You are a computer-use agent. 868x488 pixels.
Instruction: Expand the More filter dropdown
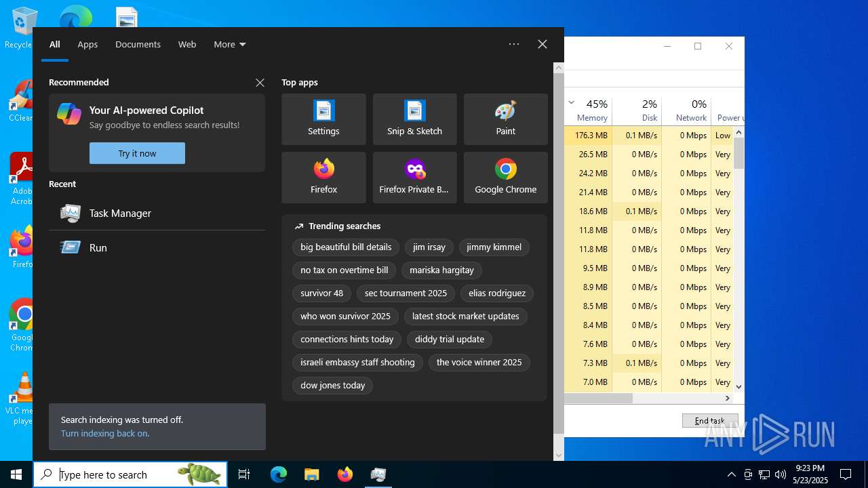[x=230, y=44]
